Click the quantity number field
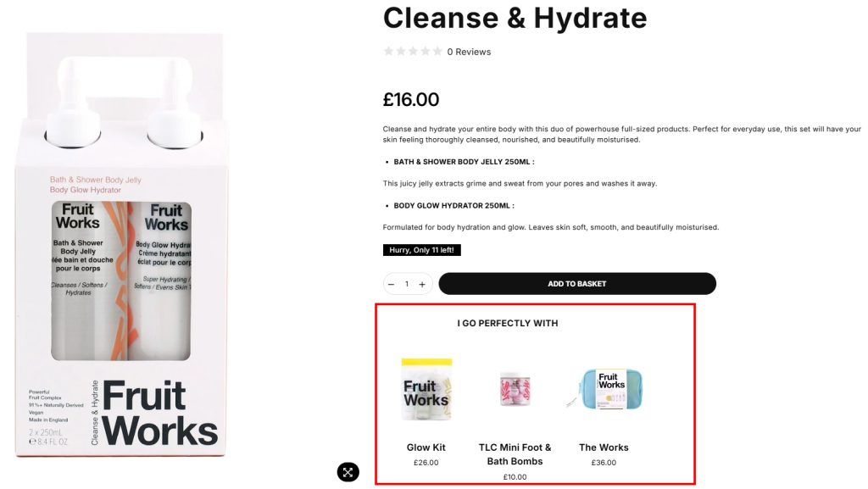This screenshot has width=868, height=489. click(407, 284)
